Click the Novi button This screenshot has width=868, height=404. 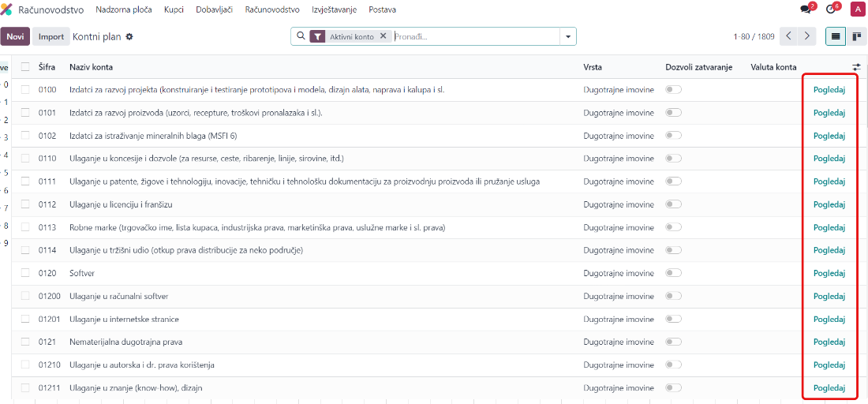pyautogui.click(x=15, y=36)
